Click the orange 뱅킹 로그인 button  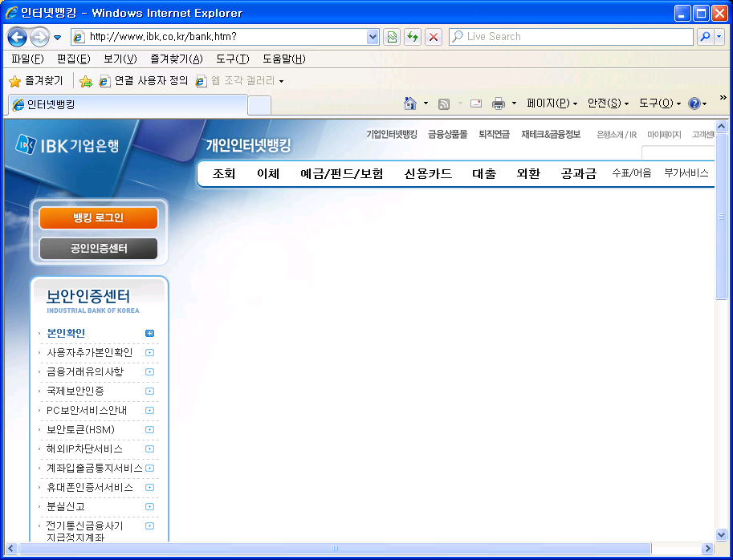[x=99, y=217]
